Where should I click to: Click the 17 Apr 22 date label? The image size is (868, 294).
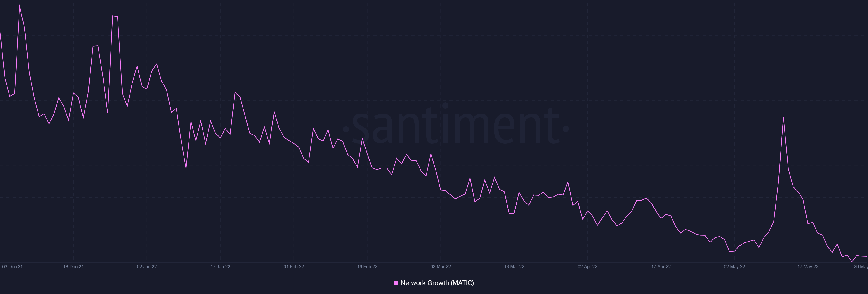tap(661, 267)
